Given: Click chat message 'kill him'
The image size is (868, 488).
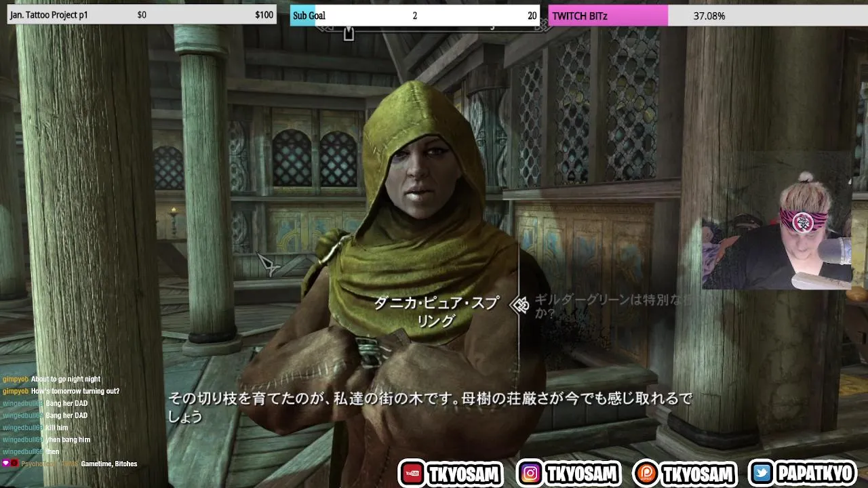Looking at the screenshot, I should 57,428.
